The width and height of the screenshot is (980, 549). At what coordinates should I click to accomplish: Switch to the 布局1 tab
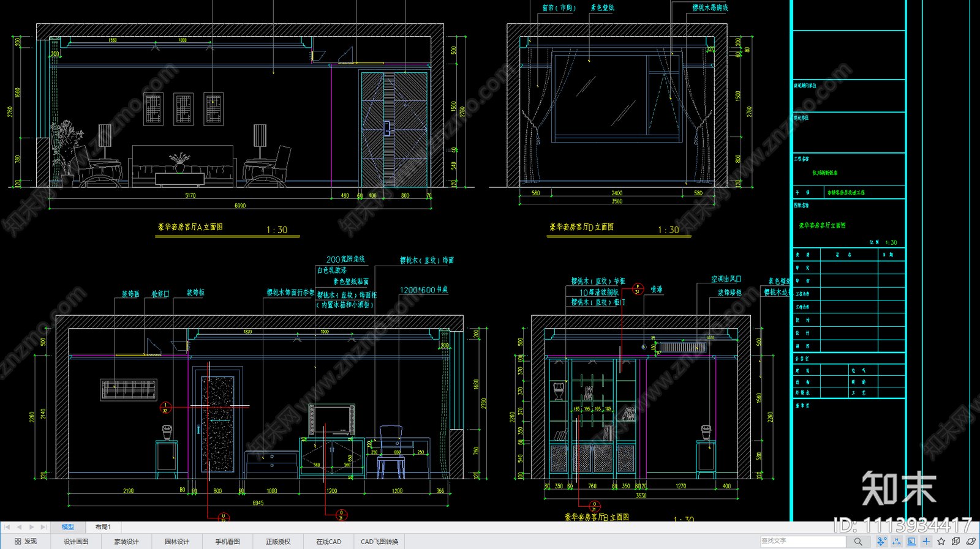103,527
